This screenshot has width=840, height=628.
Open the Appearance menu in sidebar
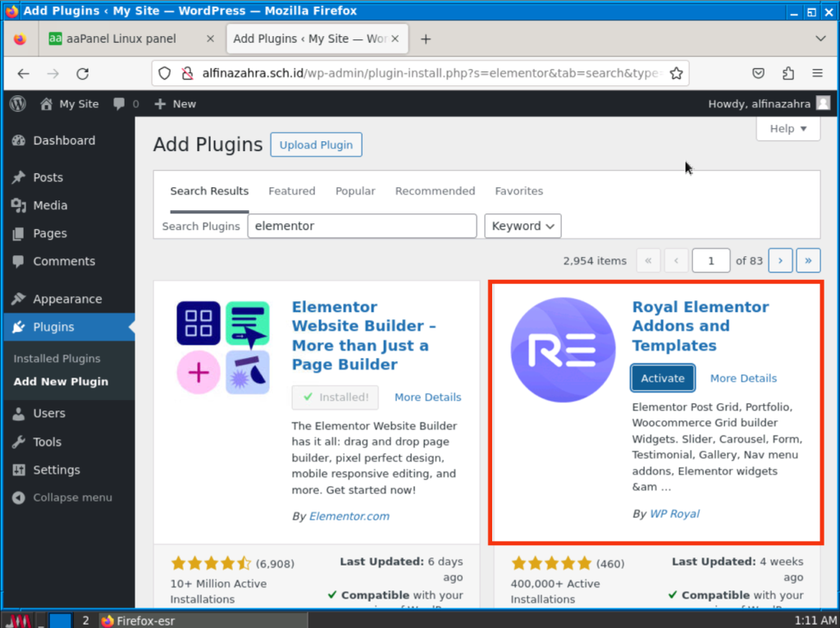tap(67, 299)
